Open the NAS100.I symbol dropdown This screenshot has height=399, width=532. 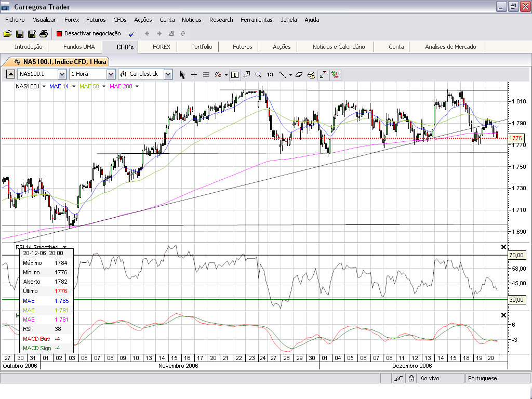click(x=62, y=74)
